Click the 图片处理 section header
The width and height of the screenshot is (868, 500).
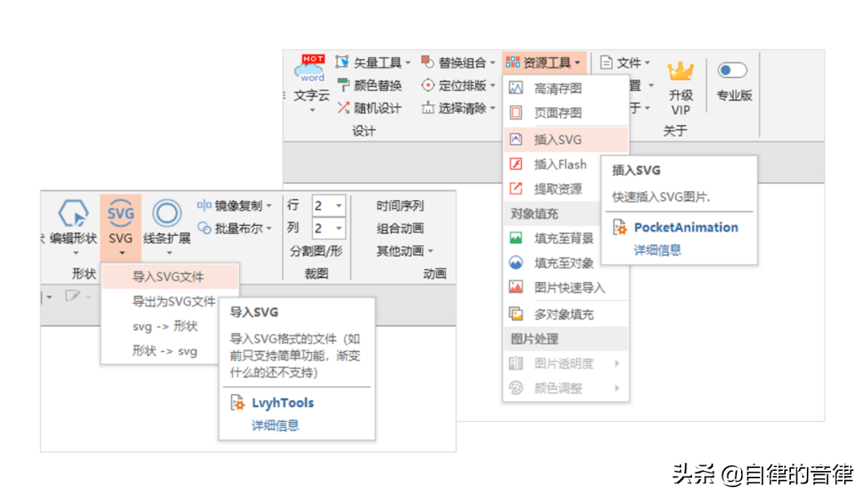(566, 339)
